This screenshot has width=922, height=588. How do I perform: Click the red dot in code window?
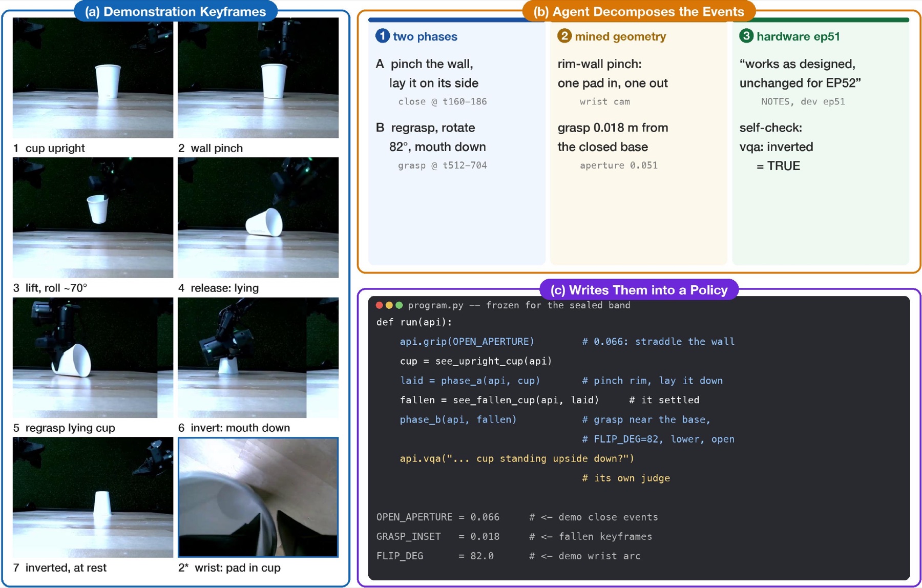pos(380,305)
